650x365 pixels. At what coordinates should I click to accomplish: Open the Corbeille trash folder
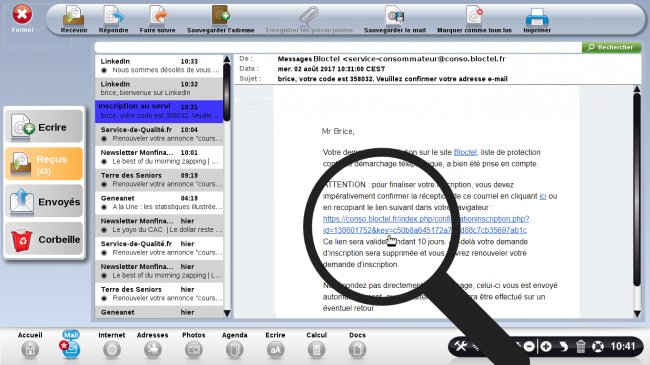click(x=44, y=239)
